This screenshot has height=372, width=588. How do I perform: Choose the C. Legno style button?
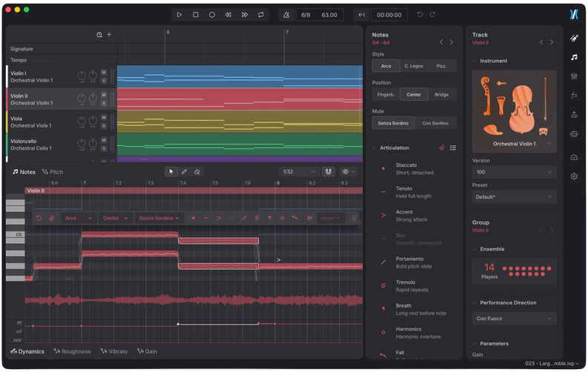414,66
